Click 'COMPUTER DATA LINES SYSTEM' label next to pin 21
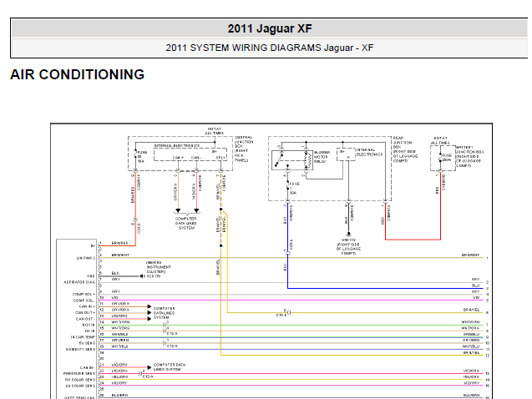The width and height of the screenshot is (532, 399). pos(170,367)
